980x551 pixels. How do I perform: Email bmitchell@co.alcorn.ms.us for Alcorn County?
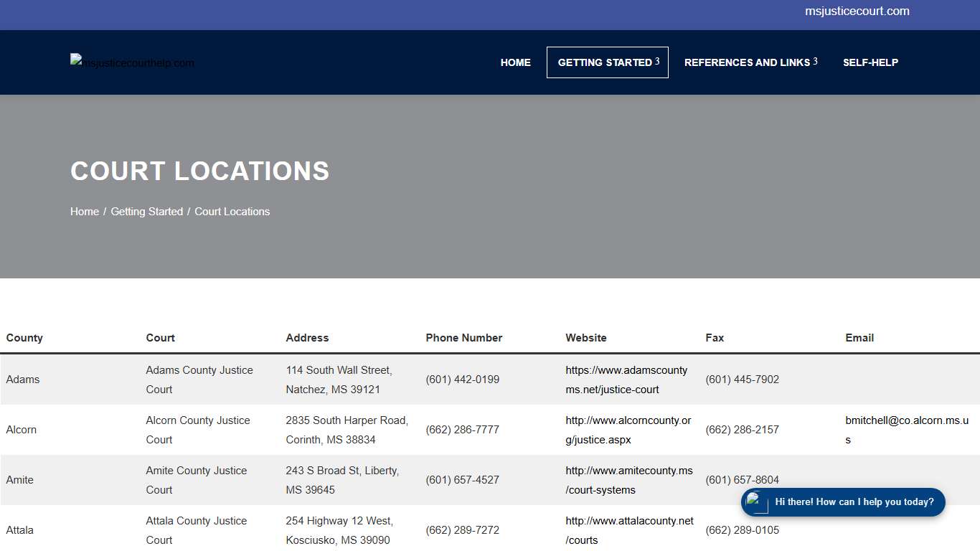click(x=906, y=430)
